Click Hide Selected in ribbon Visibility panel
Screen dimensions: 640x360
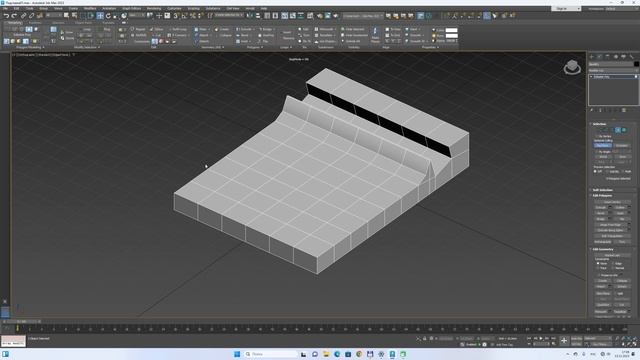(x=353, y=29)
